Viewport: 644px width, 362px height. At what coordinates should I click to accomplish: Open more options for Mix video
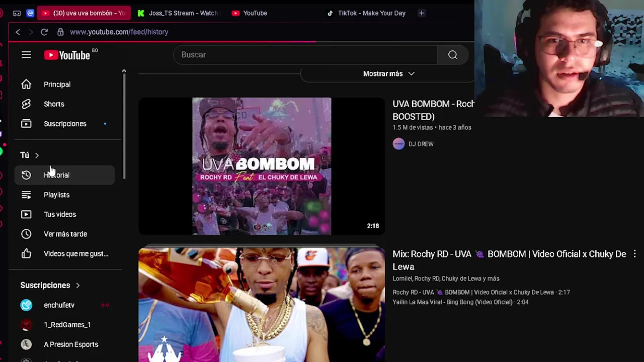634,254
